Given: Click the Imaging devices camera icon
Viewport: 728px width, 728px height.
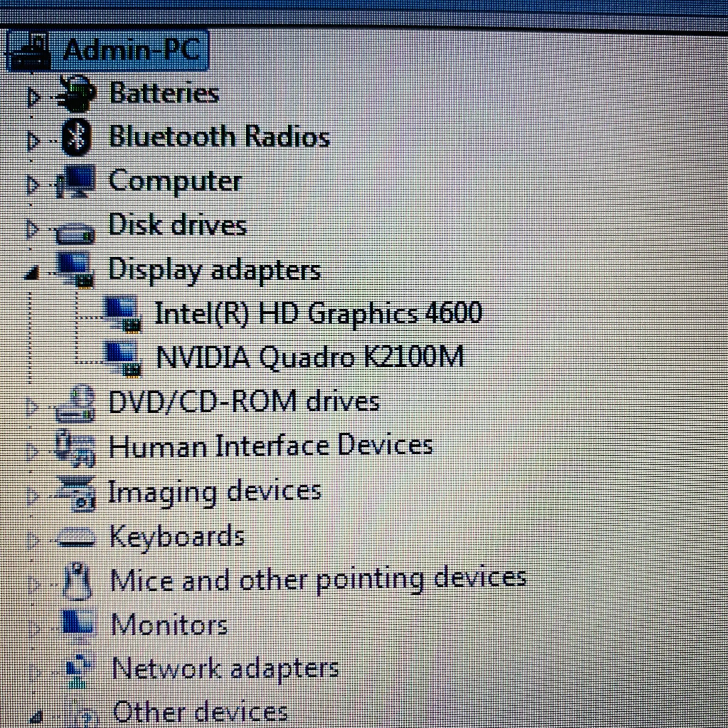Looking at the screenshot, I should coord(76,494).
